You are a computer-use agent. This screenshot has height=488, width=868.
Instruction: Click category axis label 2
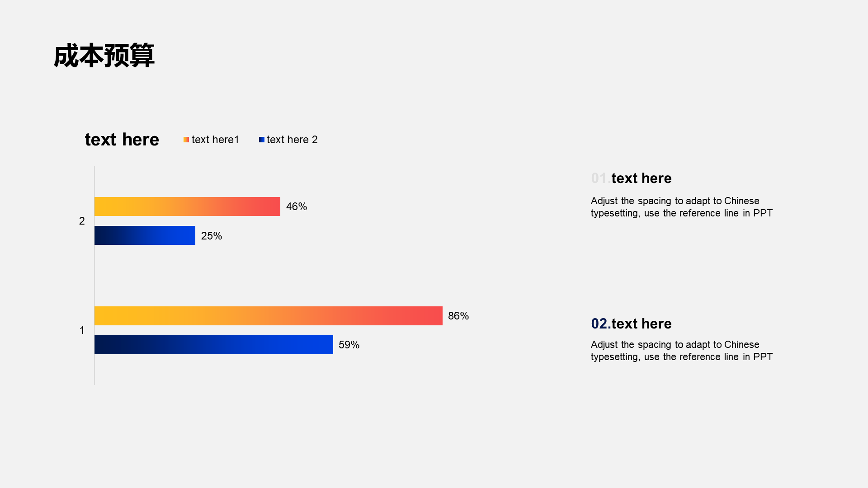coord(82,221)
